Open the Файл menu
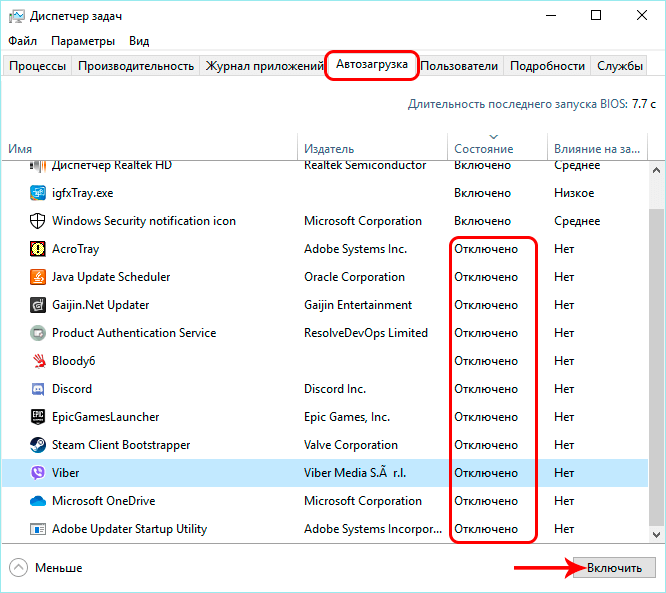The height and width of the screenshot is (593, 666). coord(23,41)
